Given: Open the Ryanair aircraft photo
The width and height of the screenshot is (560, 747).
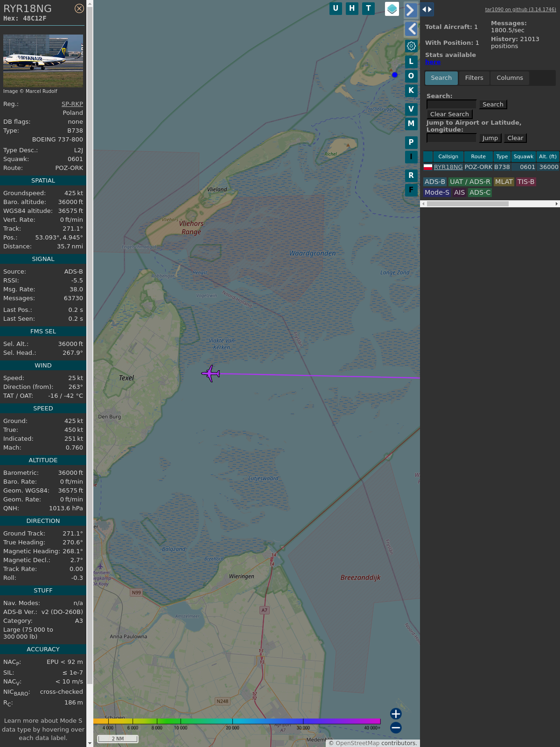Looking at the screenshot, I should click(x=43, y=61).
